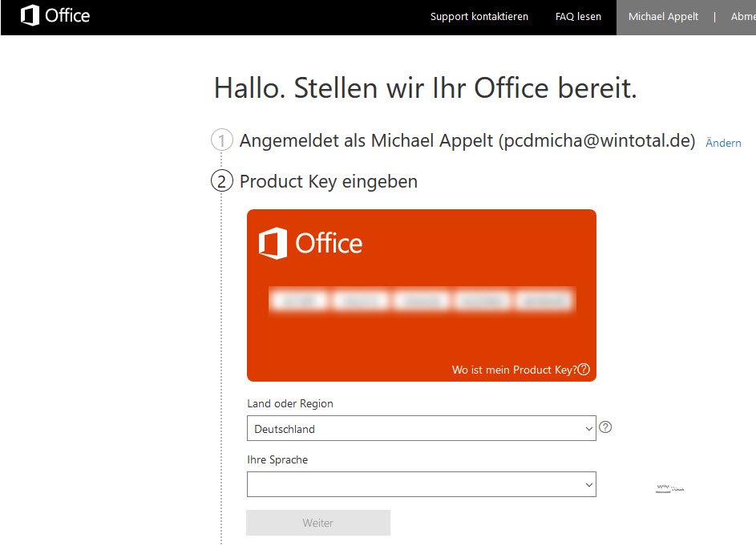Expand the Land oder Region dropdown
Image resolution: width=756 pixels, height=546 pixels.
tap(421, 429)
